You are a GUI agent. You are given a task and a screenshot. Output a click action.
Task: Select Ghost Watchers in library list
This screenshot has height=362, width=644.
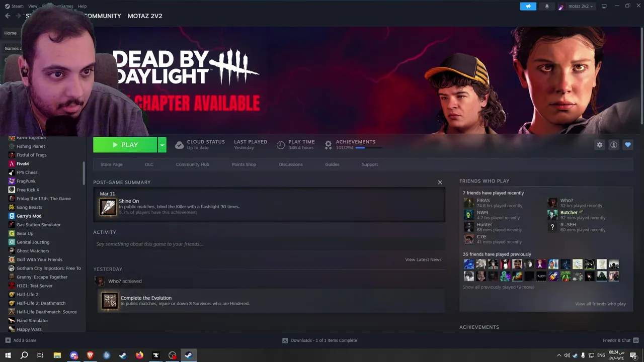tap(33, 251)
